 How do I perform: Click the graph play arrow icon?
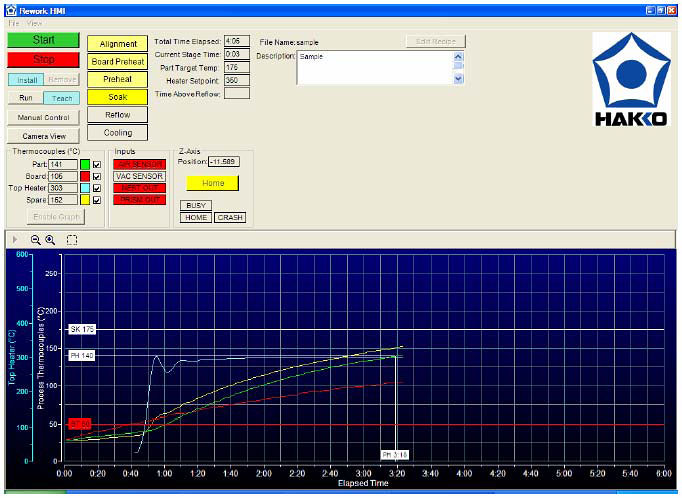tap(15, 240)
